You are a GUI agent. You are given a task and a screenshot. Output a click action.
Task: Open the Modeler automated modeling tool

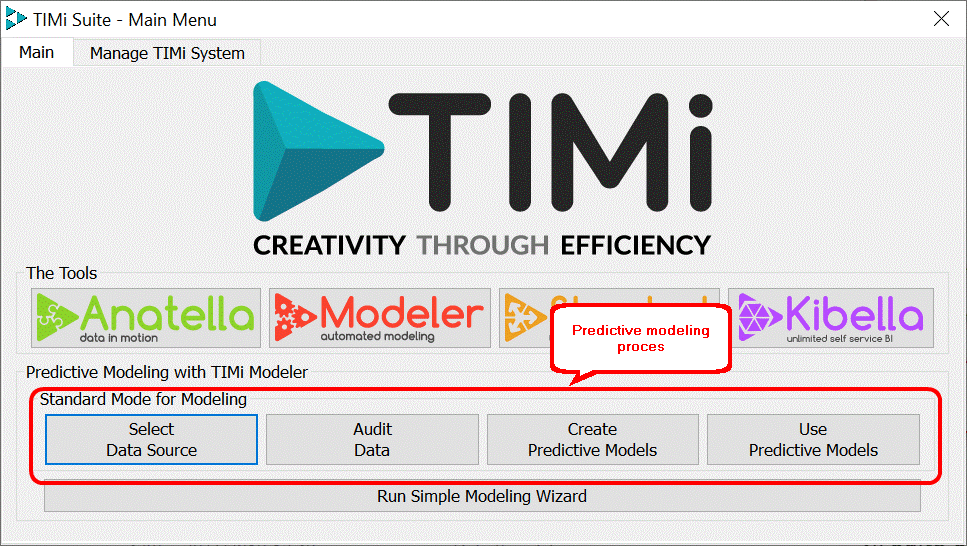(x=380, y=318)
